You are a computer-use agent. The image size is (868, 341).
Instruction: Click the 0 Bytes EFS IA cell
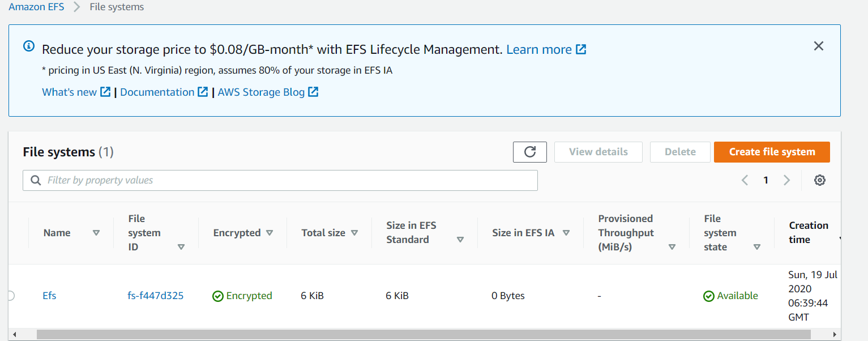(508, 296)
